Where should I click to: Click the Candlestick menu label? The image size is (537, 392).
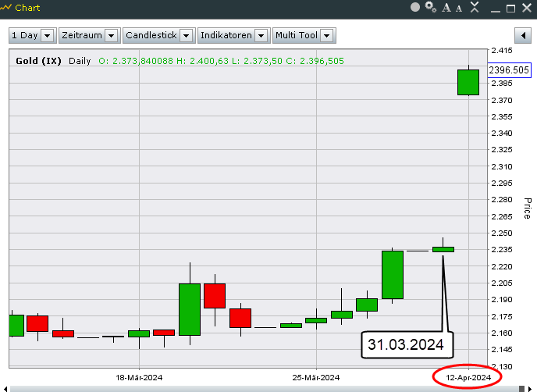151,35
